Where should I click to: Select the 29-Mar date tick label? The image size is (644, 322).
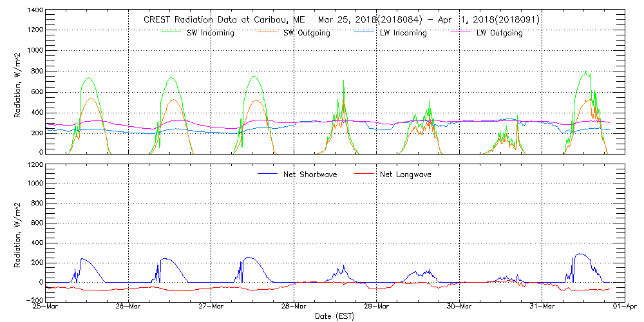pos(376,307)
